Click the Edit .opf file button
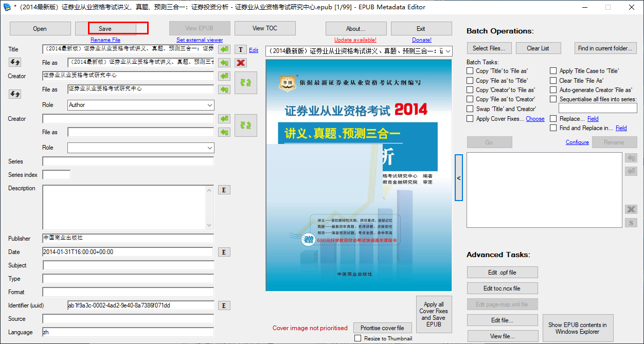644x344 pixels. point(503,273)
